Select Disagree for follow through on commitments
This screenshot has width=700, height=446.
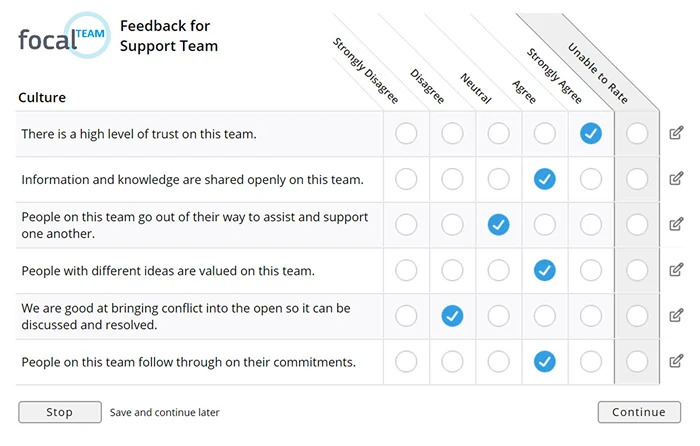(452, 361)
